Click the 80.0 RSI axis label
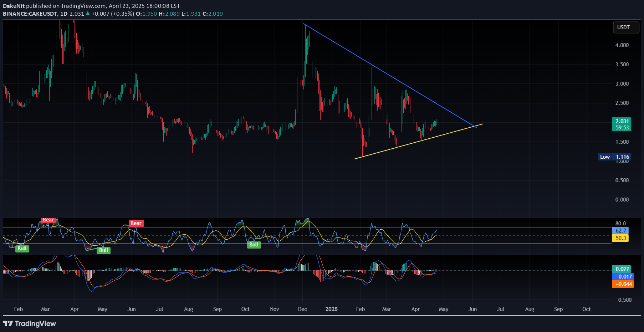 (x=620, y=224)
